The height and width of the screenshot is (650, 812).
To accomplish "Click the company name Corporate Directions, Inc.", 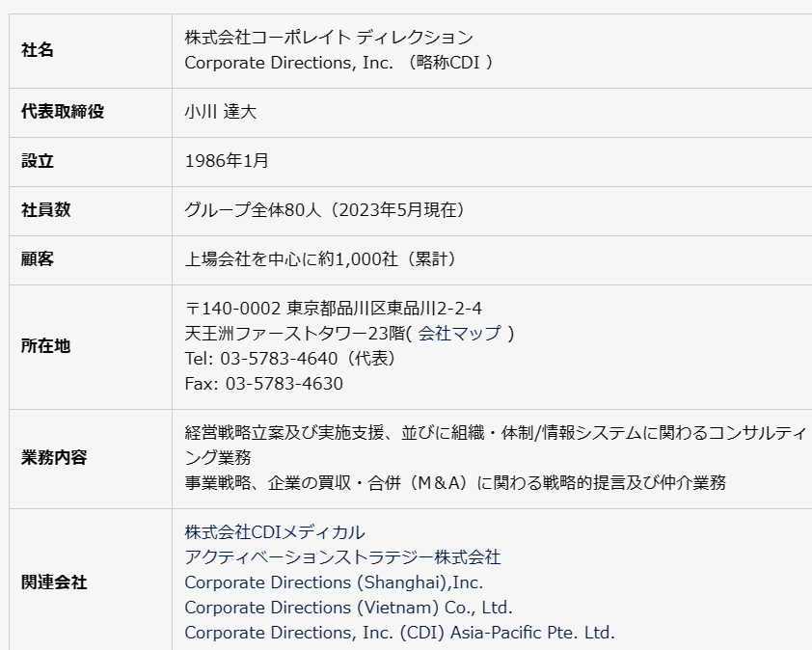I will [x=289, y=63].
